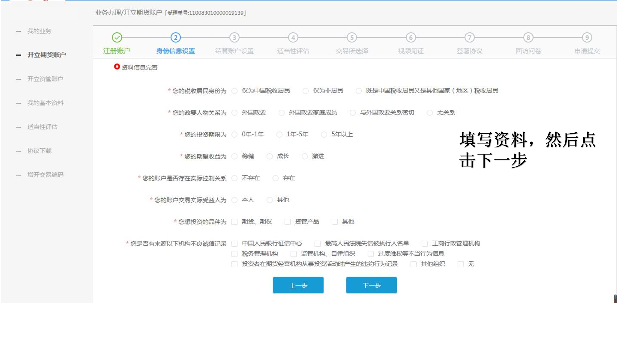
Task: Check 无 for bad credit records
Action: pos(461,264)
